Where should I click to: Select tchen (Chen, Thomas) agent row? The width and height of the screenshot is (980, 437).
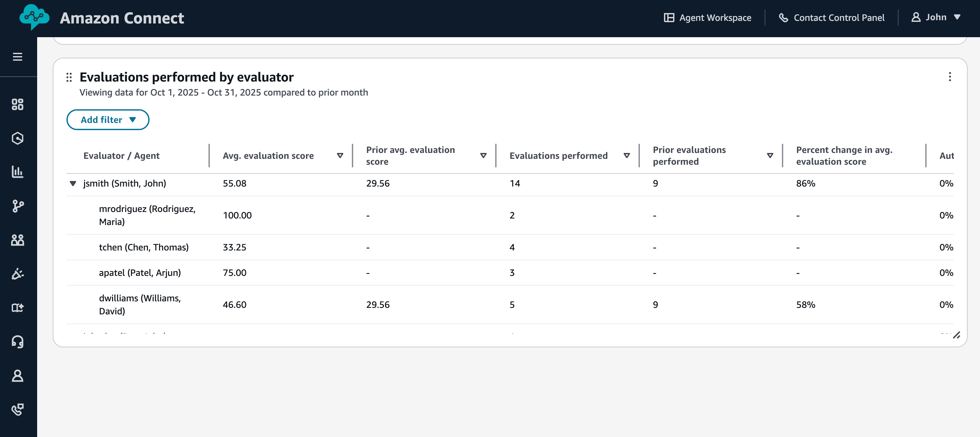click(144, 247)
